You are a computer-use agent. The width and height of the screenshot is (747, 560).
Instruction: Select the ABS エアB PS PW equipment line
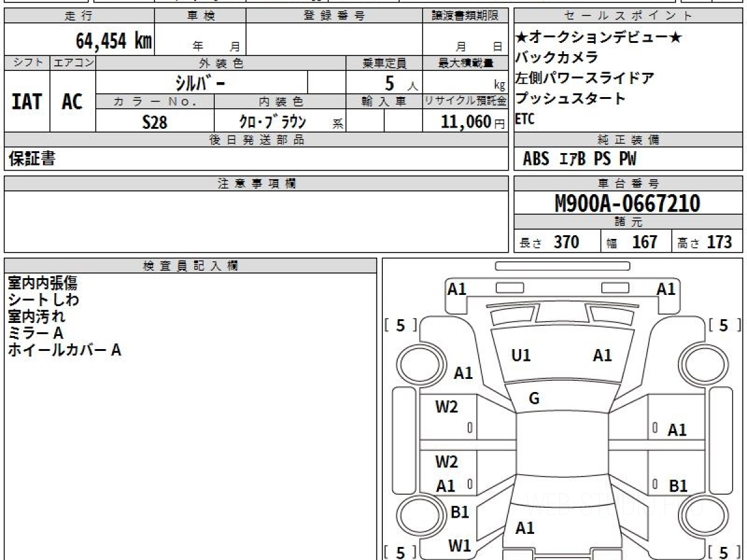point(580,159)
